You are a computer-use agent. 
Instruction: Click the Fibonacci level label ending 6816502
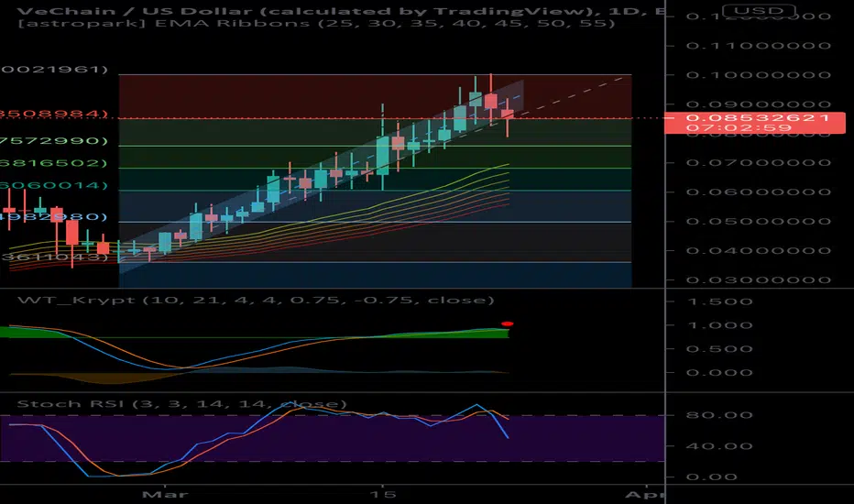[x=54, y=163]
